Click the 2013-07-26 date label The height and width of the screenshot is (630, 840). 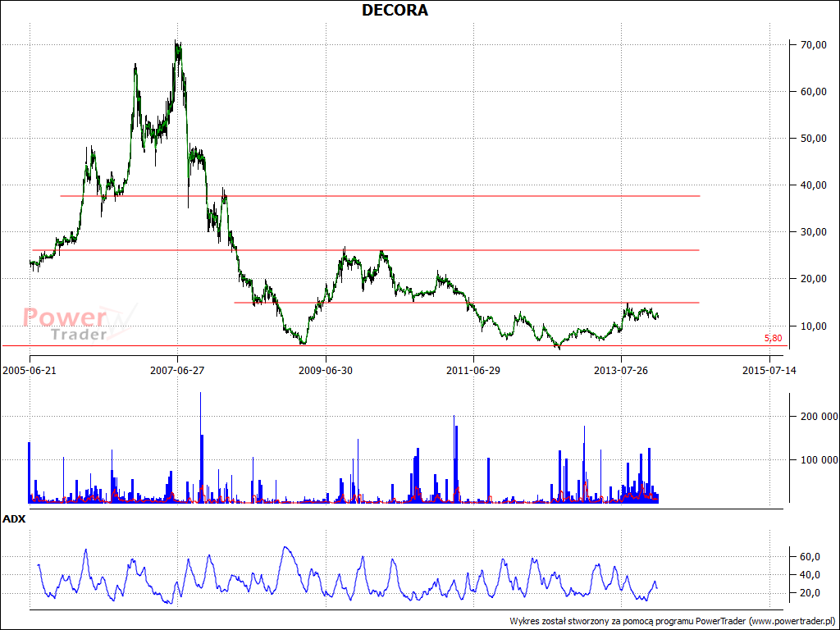pyautogui.click(x=621, y=370)
